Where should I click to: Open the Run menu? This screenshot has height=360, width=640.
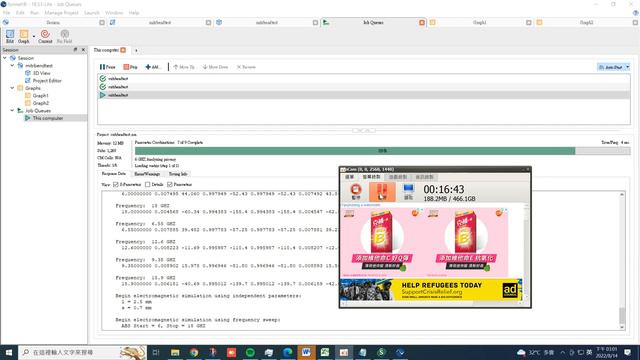pyautogui.click(x=34, y=13)
